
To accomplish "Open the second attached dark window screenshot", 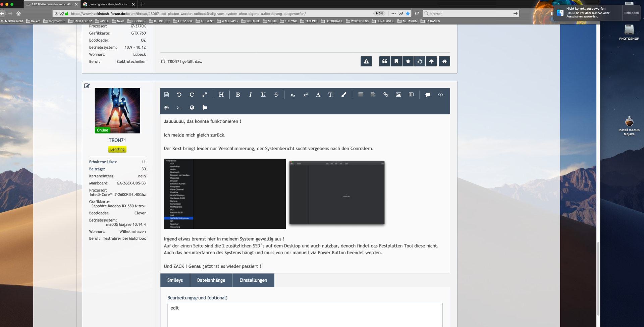I will [x=337, y=193].
